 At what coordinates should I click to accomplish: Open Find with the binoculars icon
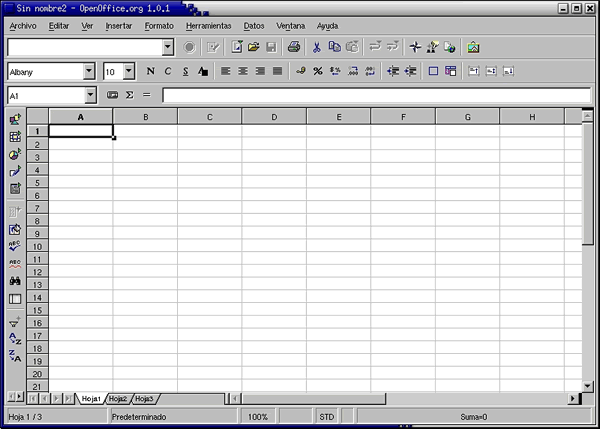pos(15,281)
